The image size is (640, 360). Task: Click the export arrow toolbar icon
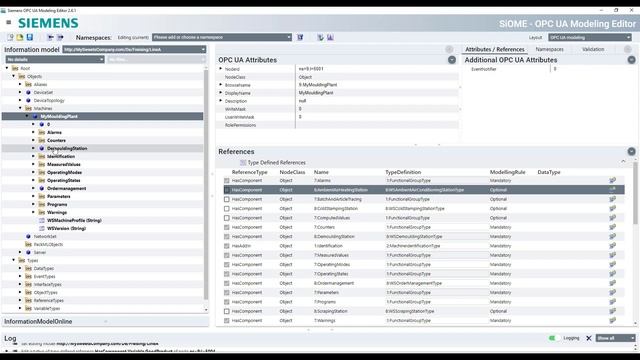tap(60, 37)
